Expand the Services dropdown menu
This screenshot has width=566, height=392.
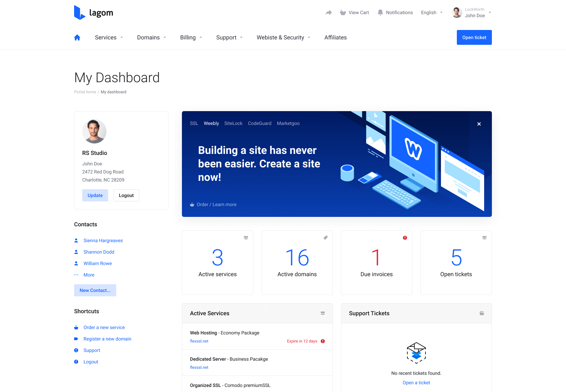(x=109, y=37)
